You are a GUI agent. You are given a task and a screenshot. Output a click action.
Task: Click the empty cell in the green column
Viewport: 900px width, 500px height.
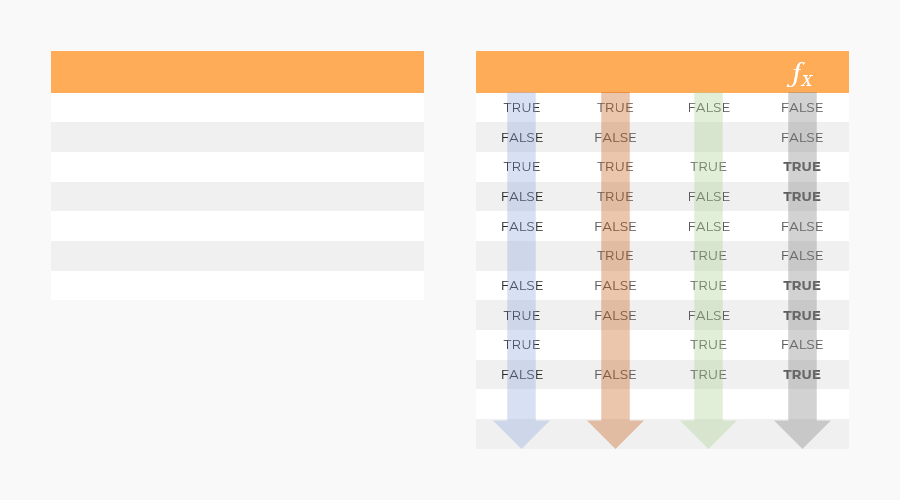708,137
